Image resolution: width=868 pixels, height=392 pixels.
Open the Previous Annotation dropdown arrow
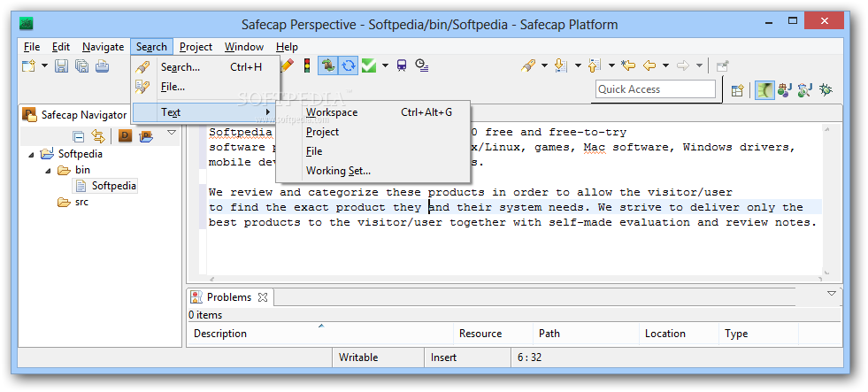point(611,65)
